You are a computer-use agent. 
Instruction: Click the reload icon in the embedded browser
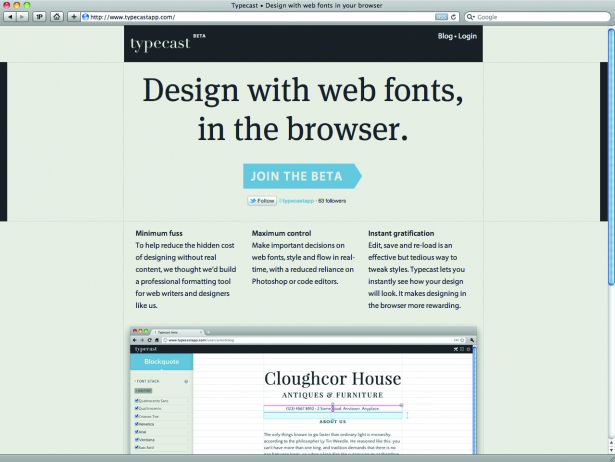tap(149, 340)
